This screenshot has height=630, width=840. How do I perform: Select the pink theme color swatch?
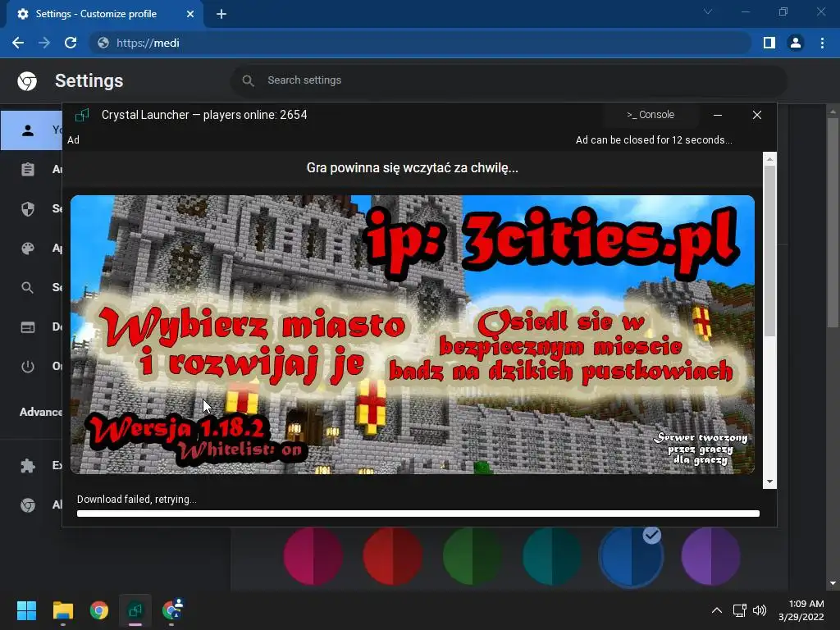pyautogui.click(x=313, y=555)
